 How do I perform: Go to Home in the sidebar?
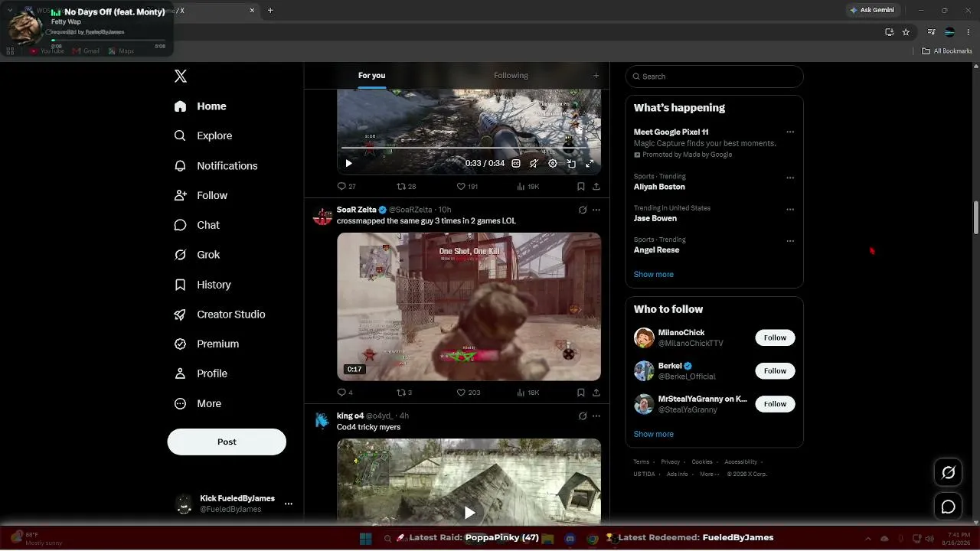201,106
